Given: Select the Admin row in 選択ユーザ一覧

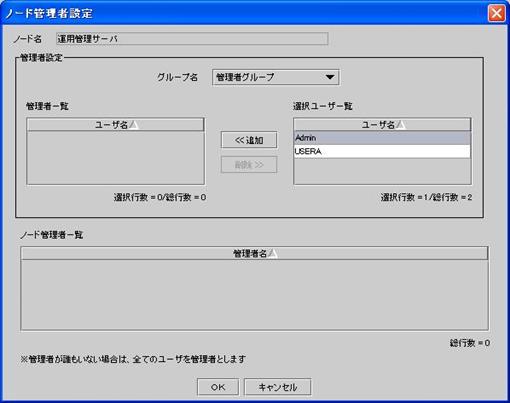Looking at the screenshot, I should 382,138.
